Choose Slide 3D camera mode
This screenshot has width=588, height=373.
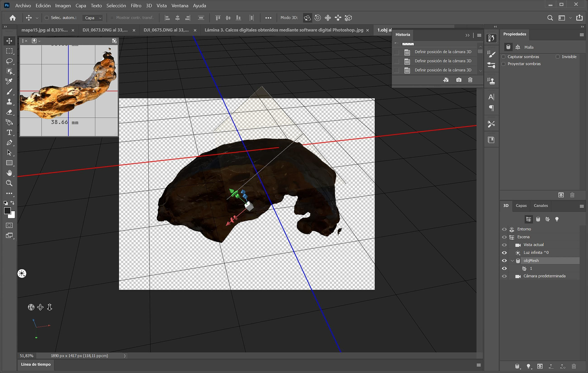tap(338, 18)
